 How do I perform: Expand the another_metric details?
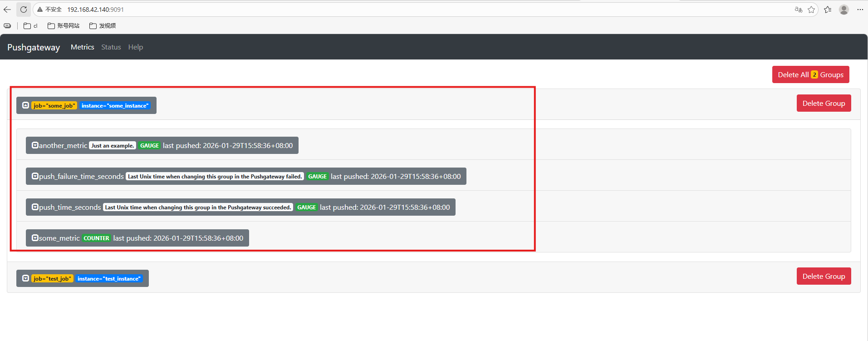35,145
